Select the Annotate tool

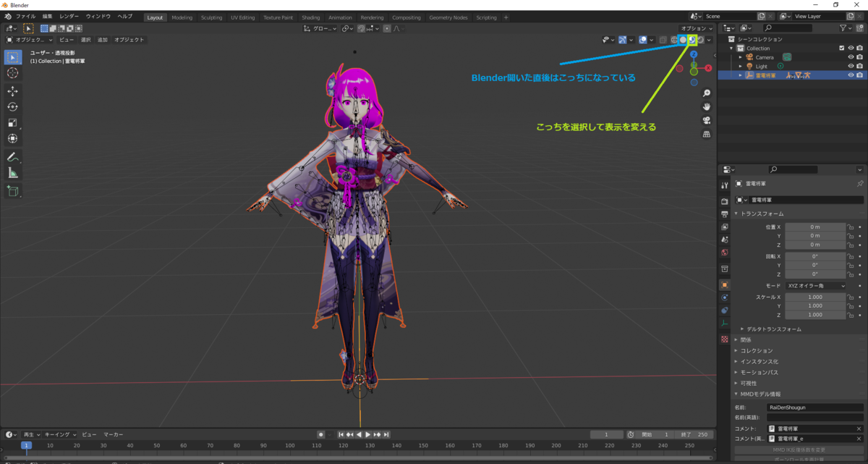coord(13,157)
